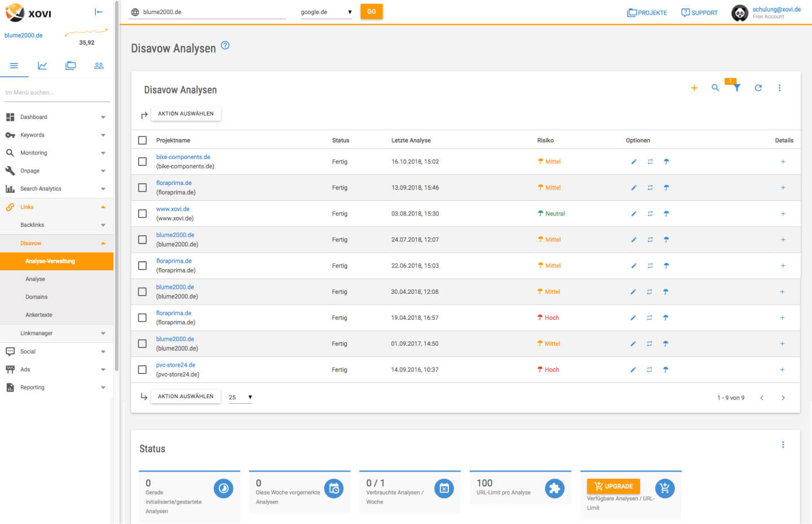The height and width of the screenshot is (524, 812).
Task: Click repeat icon for blume2000.de 24.07.2018 row
Action: point(650,240)
